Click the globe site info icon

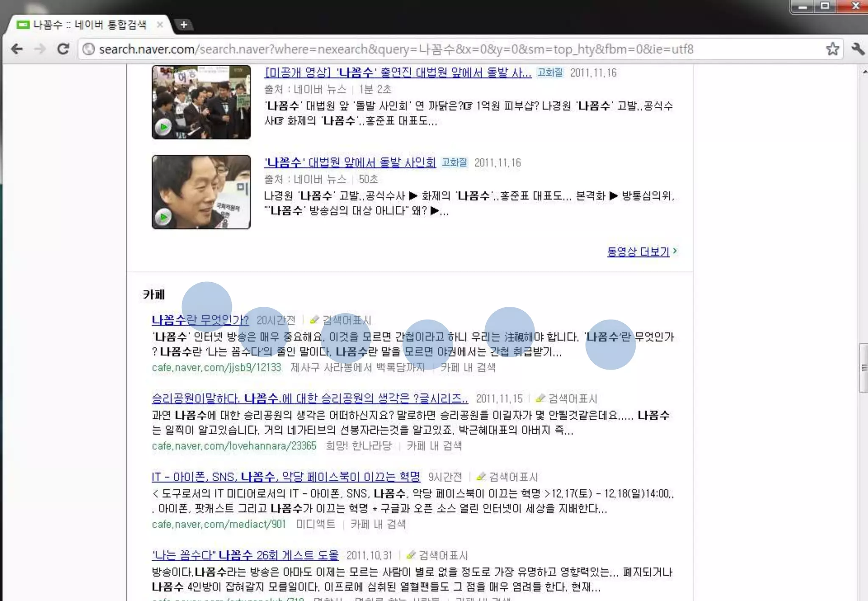pyautogui.click(x=89, y=49)
